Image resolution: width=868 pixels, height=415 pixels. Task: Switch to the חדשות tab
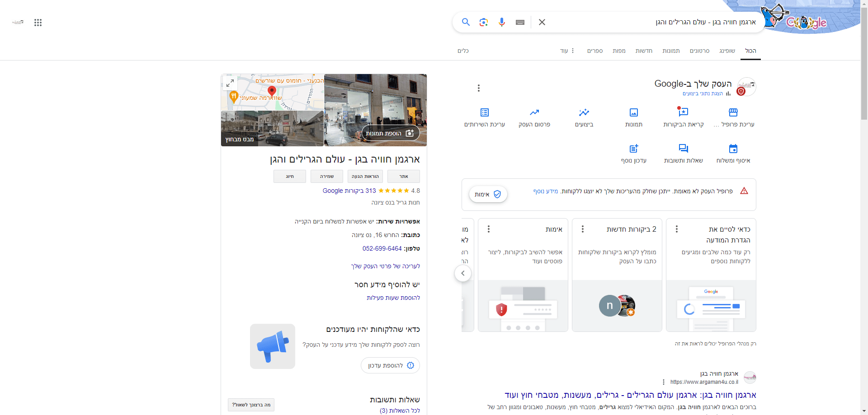(644, 51)
